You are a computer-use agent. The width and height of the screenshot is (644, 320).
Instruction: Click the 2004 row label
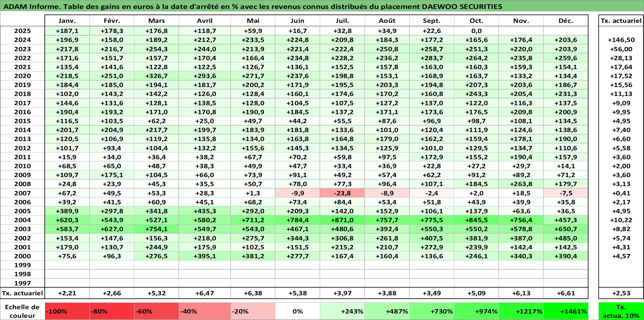pos(23,220)
